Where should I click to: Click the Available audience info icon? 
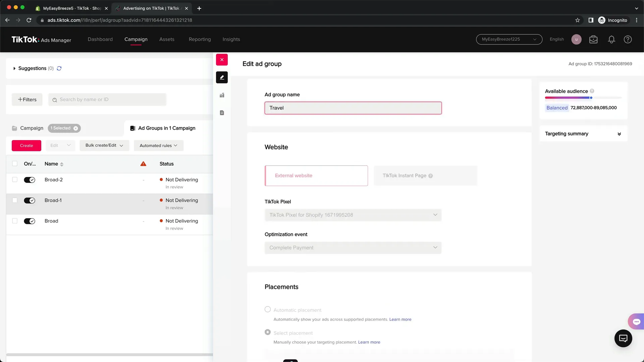pyautogui.click(x=592, y=91)
